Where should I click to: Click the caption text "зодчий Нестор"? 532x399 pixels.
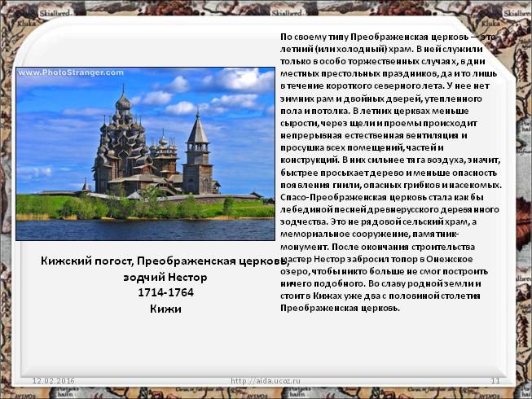point(159,277)
